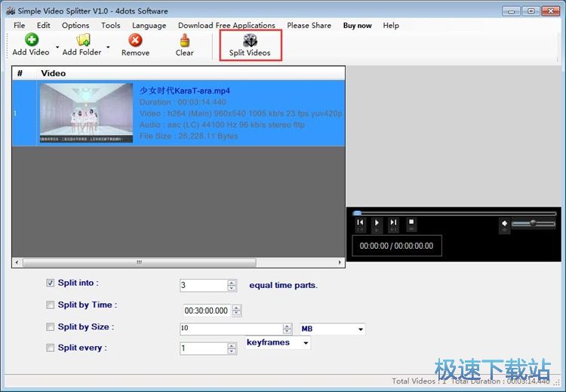Click the equal parts number field
The image size is (566, 392).
(204, 285)
